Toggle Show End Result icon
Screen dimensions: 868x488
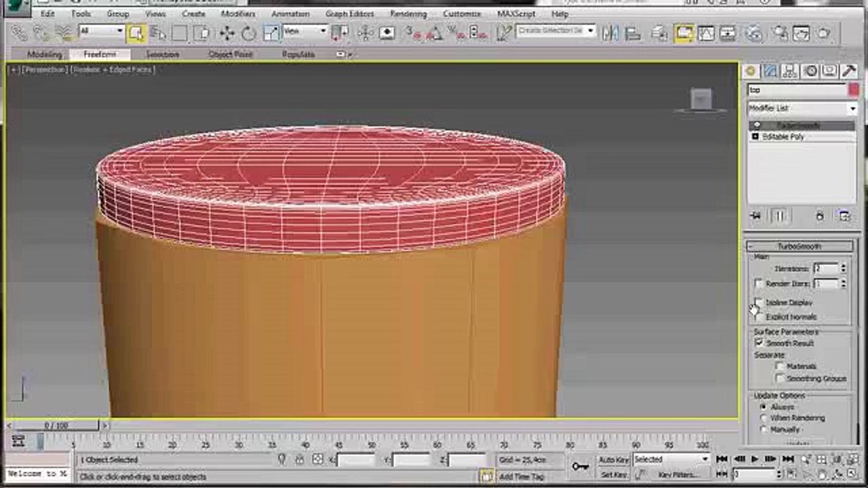click(x=779, y=216)
